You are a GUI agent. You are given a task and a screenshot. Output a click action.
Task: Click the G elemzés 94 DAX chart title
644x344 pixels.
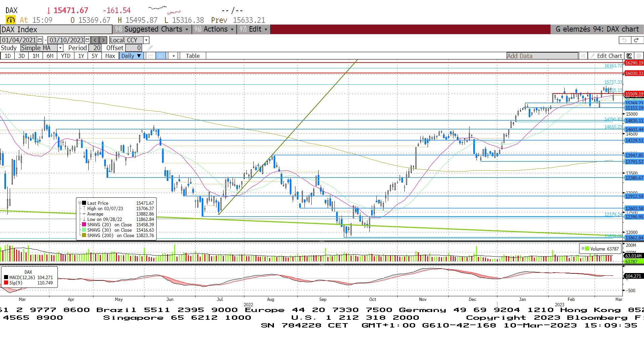pyautogui.click(x=597, y=29)
